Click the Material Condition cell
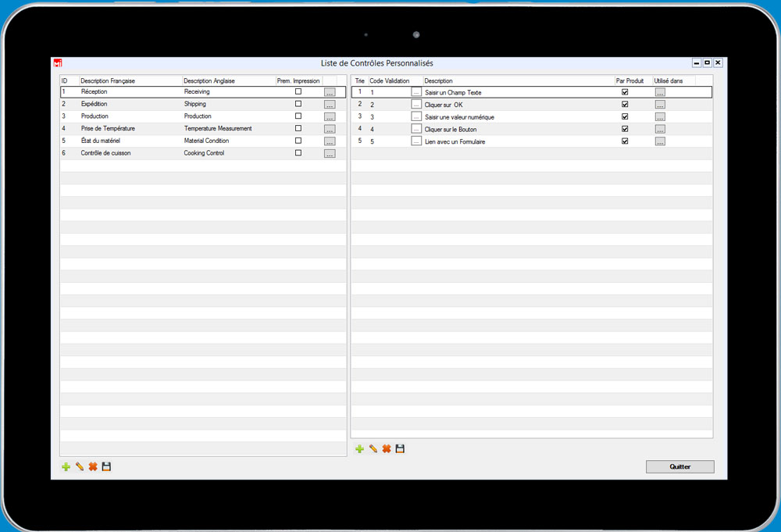781x532 pixels. coord(206,141)
